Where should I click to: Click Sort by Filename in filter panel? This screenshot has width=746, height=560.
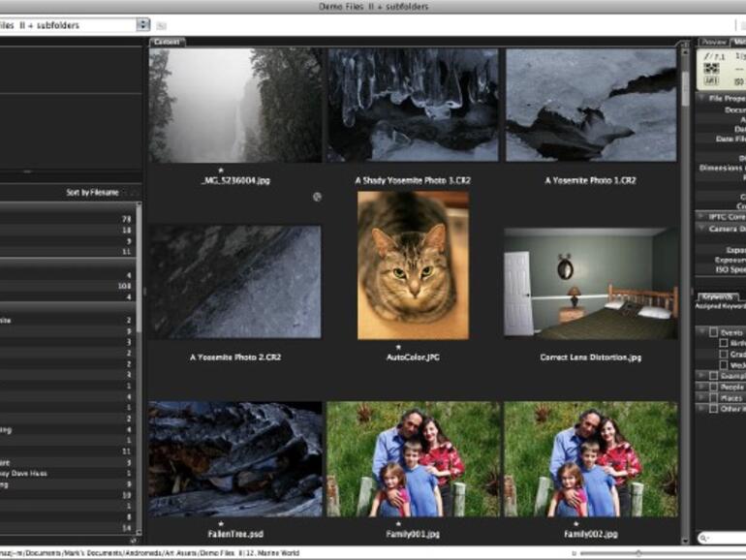click(x=92, y=193)
